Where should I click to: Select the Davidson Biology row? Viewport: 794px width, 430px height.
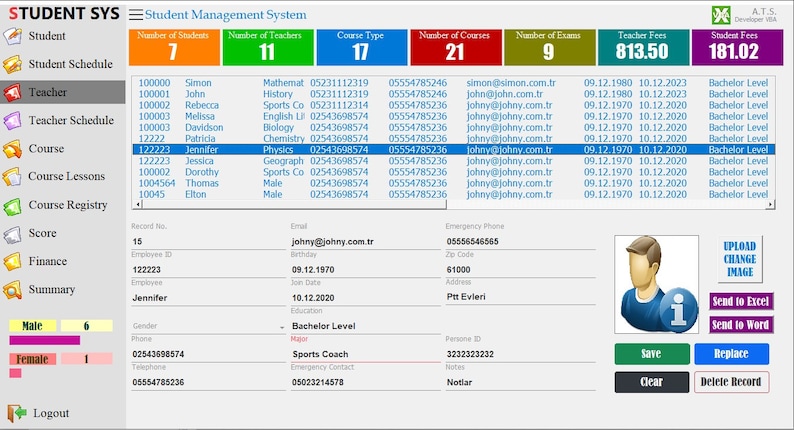[453, 127]
